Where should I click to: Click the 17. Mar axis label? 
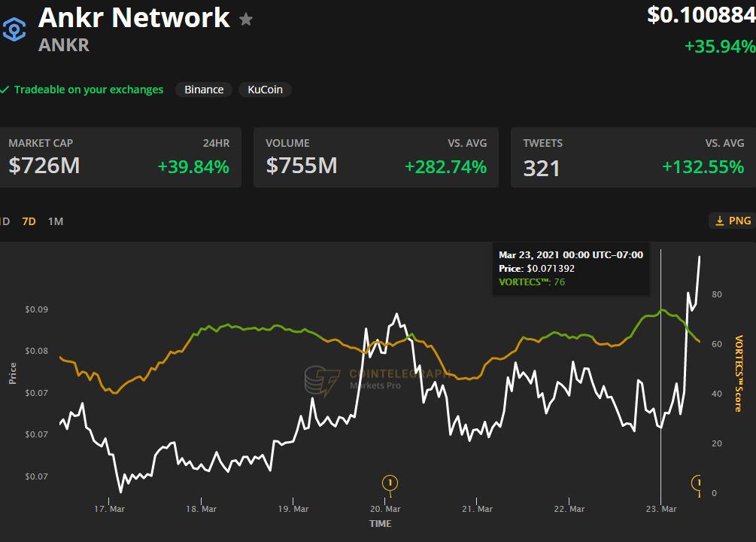(x=109, y=509)
